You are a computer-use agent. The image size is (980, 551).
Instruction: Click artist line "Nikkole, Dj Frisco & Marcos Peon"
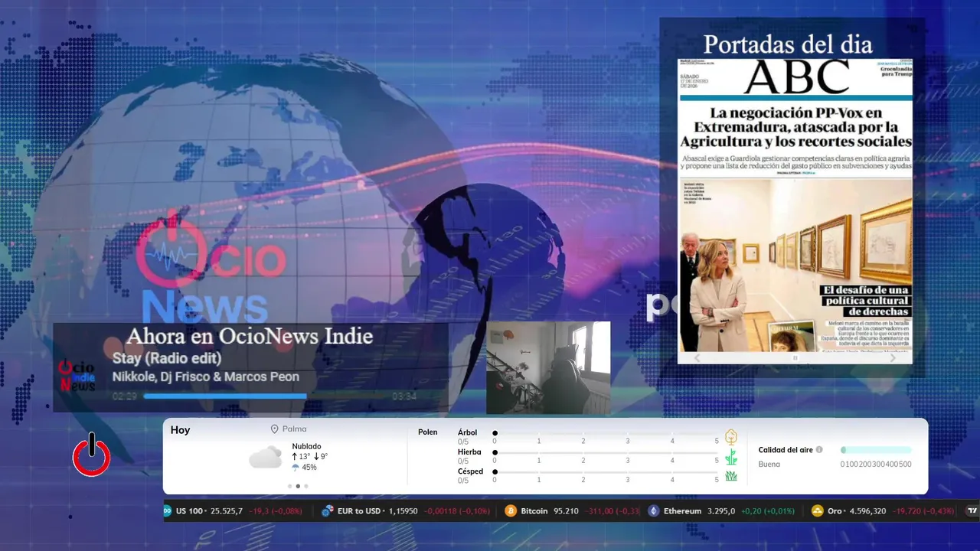pos(206,377)
